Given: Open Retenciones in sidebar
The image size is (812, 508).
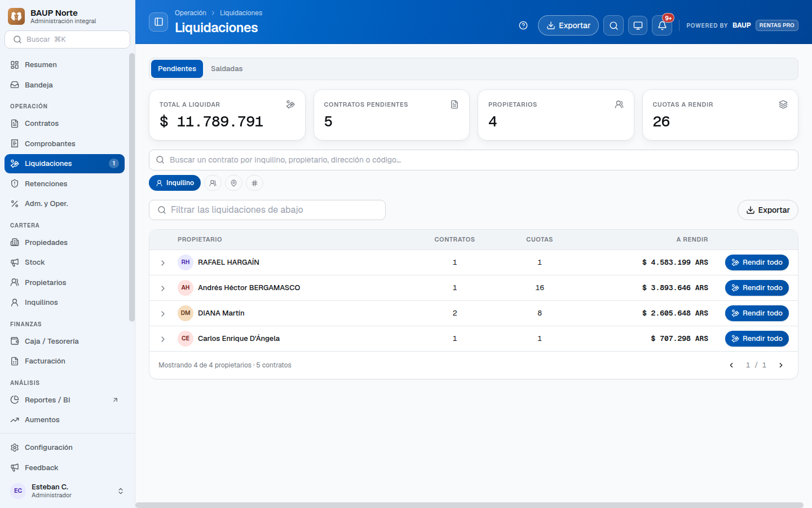Looking at the screenshot, I should tap(64, 184).
